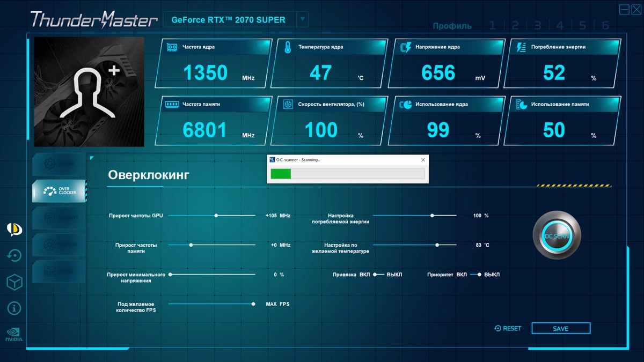This screenshot has width=644, height=362.
Task: Open the Status tab monitor icon
Action: 50,271
